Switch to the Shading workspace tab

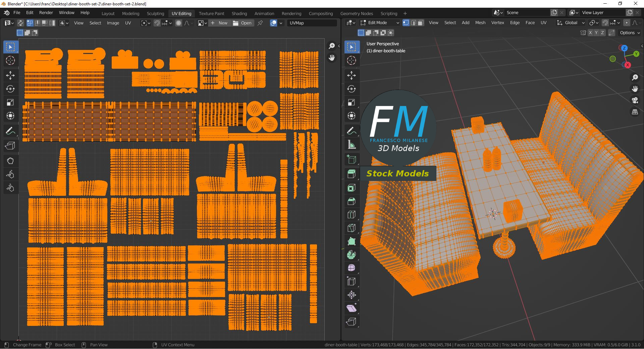(x=239, y=13)
